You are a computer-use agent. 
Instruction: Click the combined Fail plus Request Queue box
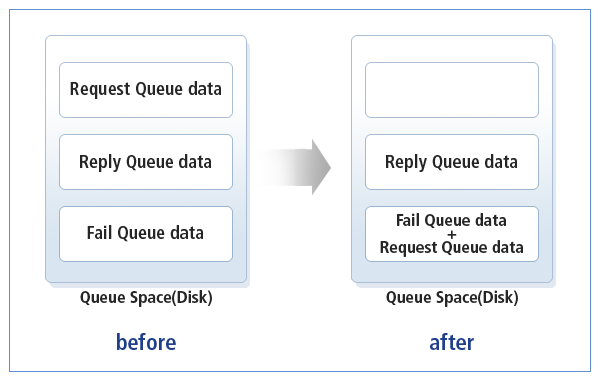[452, 234]
